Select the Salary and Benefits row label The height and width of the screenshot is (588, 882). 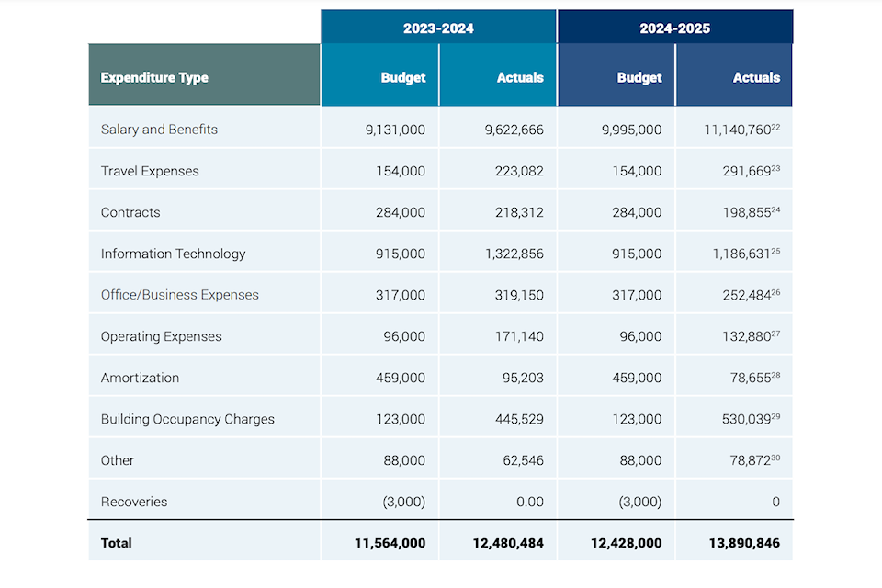click(x=159, y=130)
